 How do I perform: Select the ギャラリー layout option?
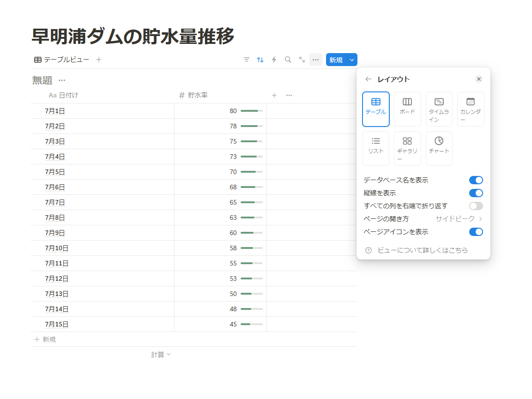(x=407, y=148)
